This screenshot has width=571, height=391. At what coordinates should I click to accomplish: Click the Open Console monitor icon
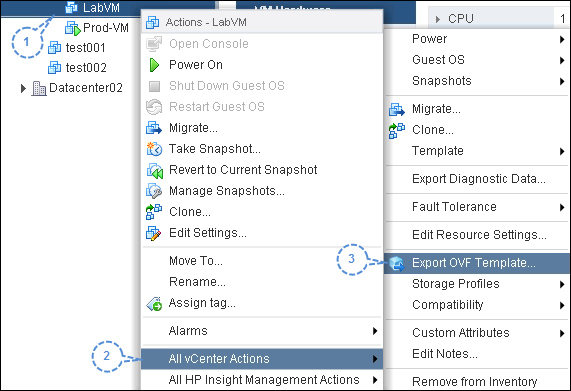[154, 44]
